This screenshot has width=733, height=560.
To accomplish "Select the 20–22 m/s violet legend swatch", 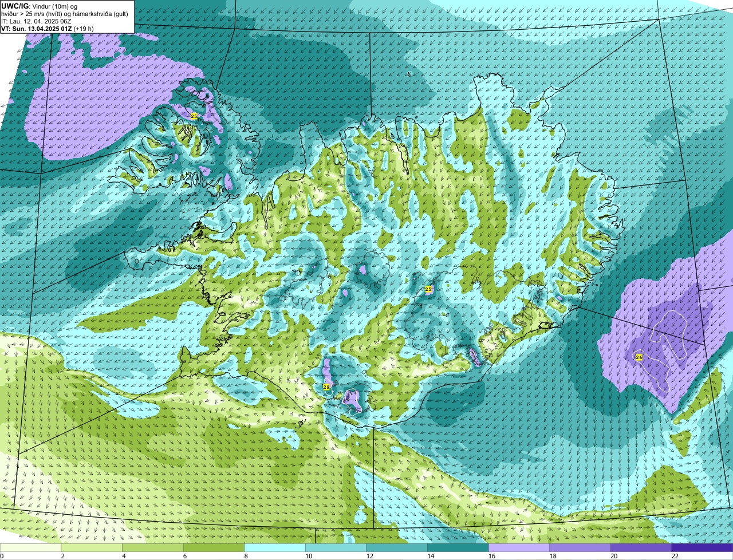I will click(641, 548).
